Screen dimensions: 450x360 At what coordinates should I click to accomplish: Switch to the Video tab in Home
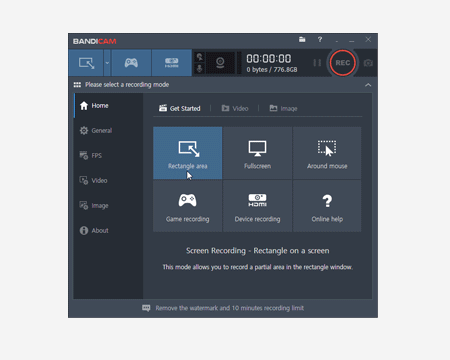coord(235,108)
